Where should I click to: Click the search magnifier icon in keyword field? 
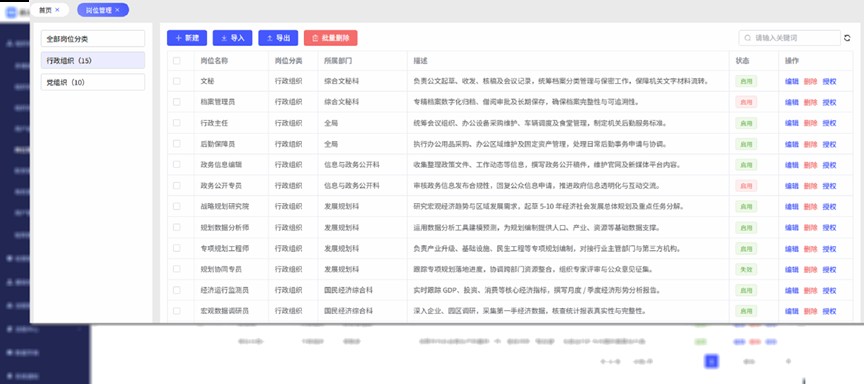(x=748, y=38)
